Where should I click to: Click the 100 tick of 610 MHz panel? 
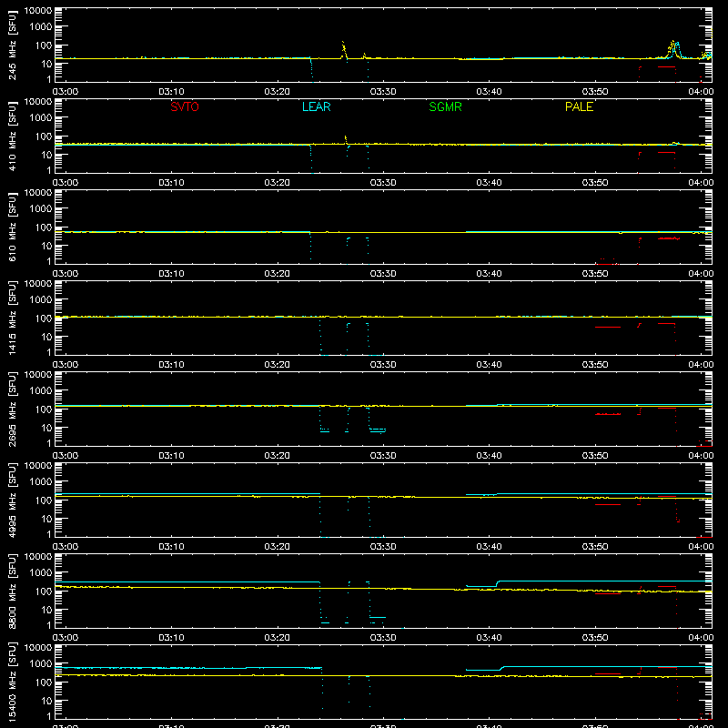[44, 227]
